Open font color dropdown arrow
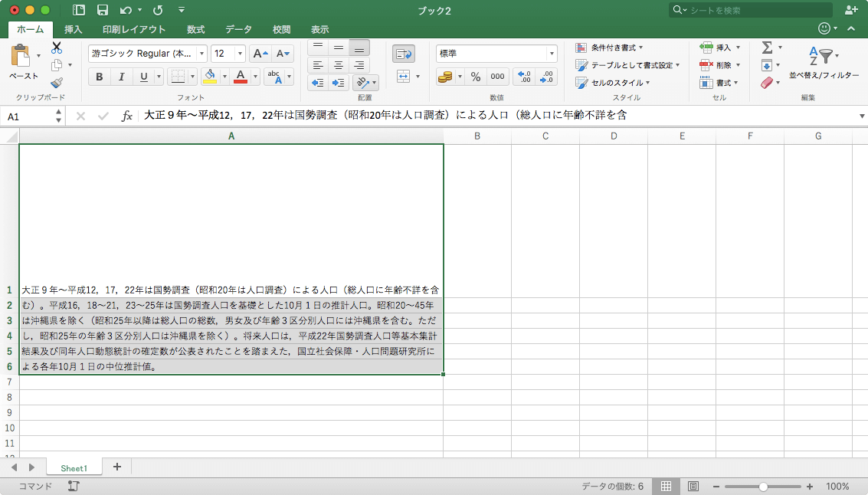868x495 pixels. pyautogui.click(x=255, y=77)
